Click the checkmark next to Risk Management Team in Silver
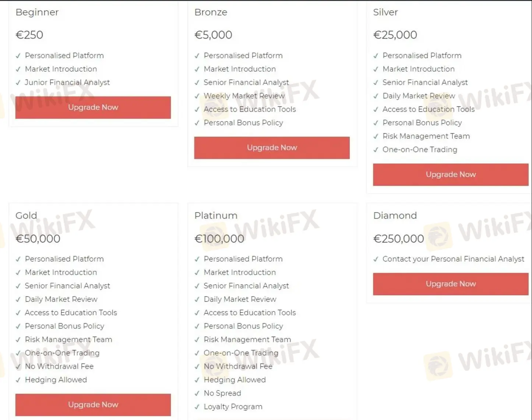Screen dimensions: 532x420 [x=376, y=136]
